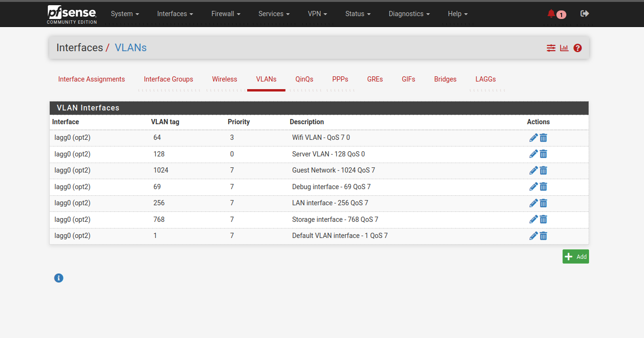
Task: Delete the Server VLAN 128 entry
Action: click(x=544, y=154)
